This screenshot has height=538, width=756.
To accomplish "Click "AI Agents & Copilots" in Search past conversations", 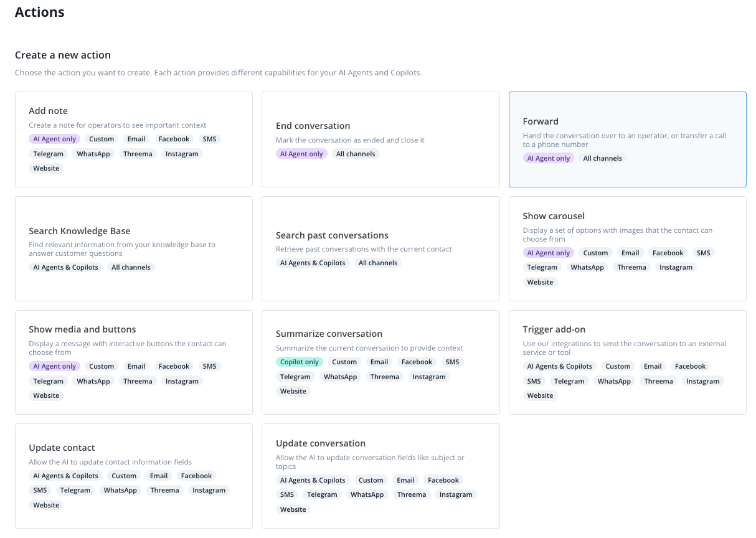I will 313,263.
